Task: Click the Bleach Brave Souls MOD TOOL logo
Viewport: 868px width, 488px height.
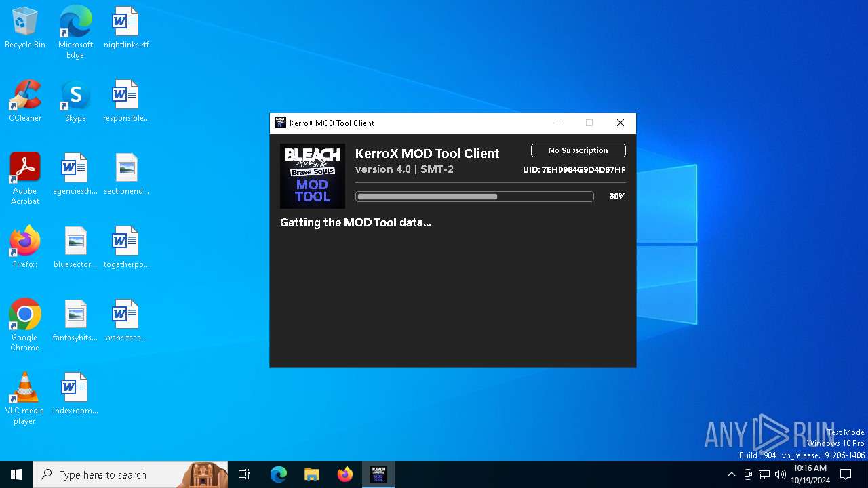Action: (313, 176)
